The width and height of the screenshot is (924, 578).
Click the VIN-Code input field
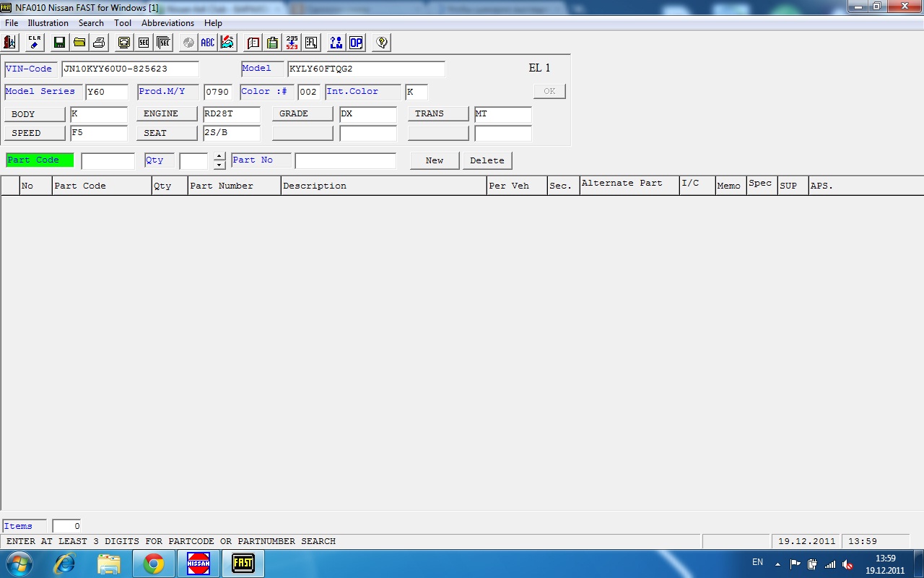[x=130, y=69]
